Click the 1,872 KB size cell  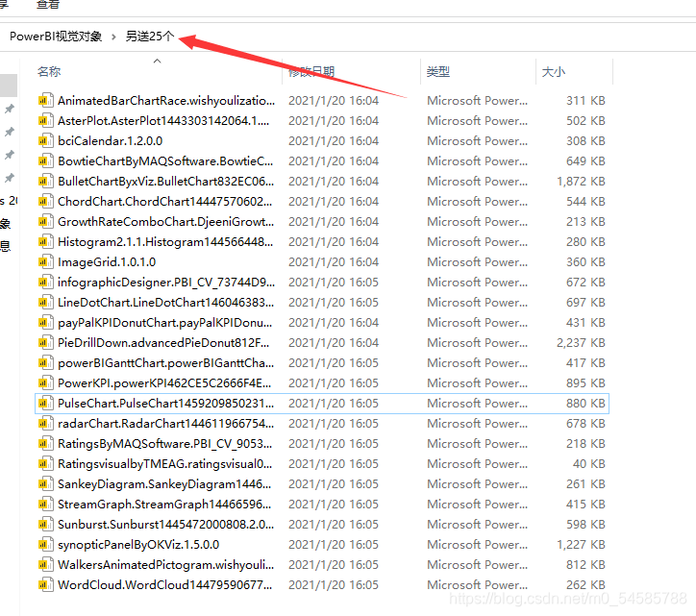(x=581, y=182)
